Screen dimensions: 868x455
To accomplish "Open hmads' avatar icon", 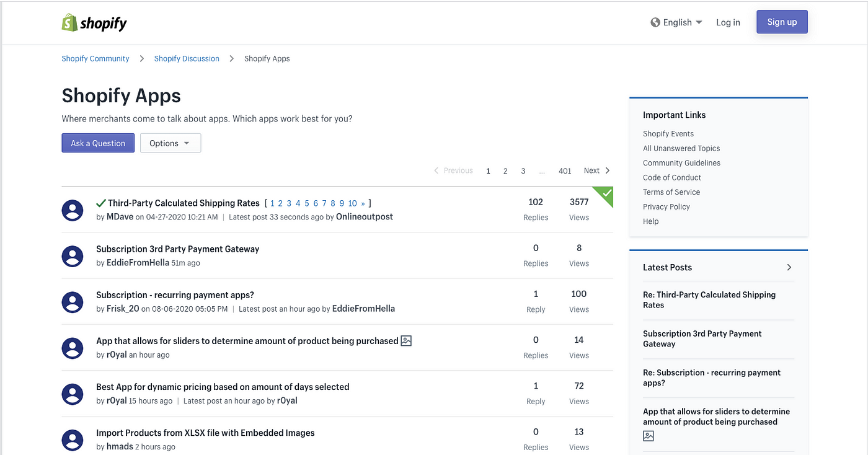I will coord(73,440).
